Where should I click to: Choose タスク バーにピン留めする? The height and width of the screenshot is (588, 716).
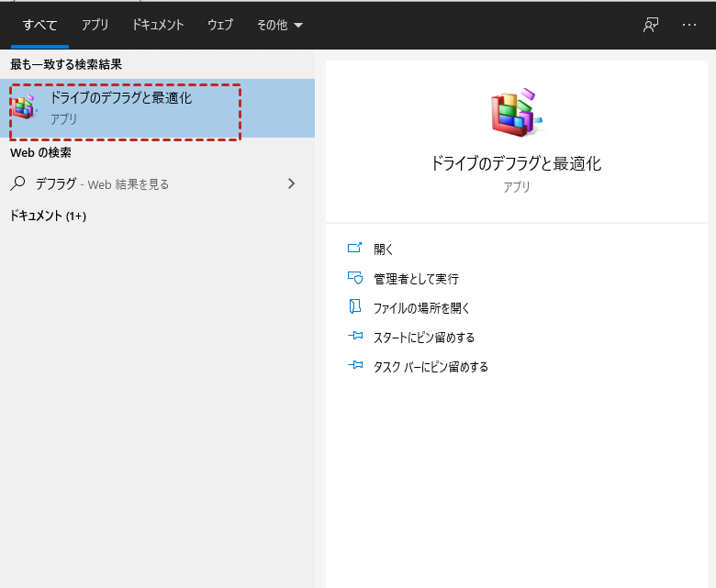tap(431, 367)
